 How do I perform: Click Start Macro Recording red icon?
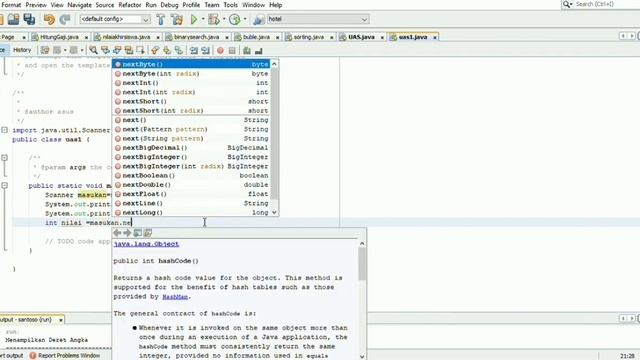220,50
